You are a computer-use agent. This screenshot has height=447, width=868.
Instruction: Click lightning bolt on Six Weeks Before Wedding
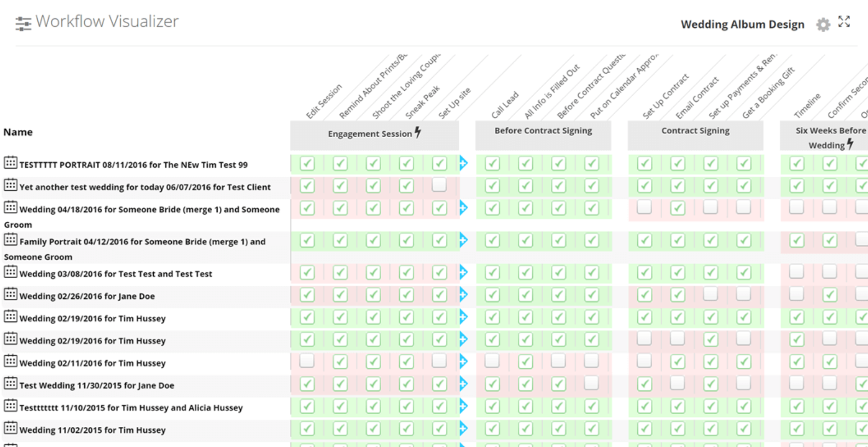[850, 144]
